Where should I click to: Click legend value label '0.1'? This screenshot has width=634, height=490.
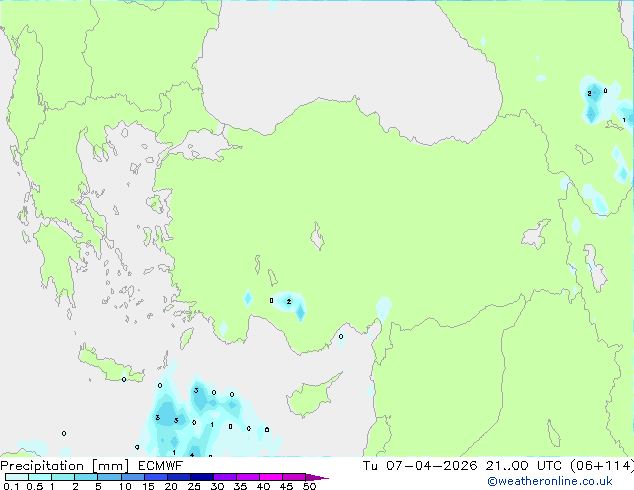[11, 486]
